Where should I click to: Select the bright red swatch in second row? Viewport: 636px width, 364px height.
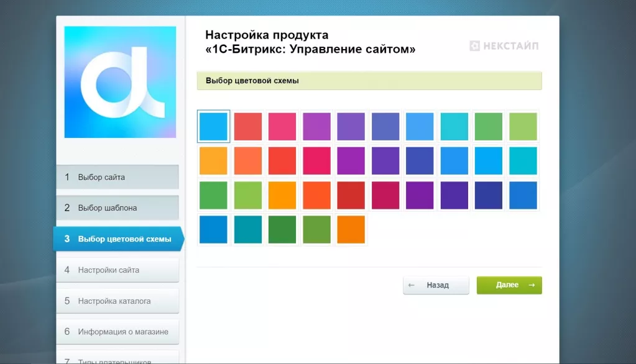[x=282, y=161]
